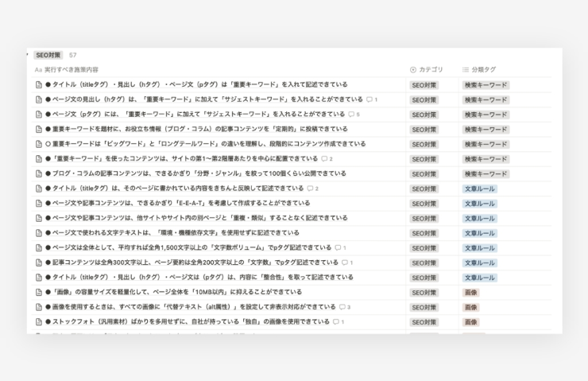
Task: Open the 実行すべき施策内容 column header
Action: [67, 70]
